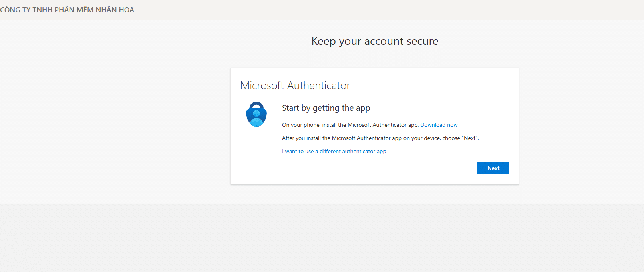Open the Download now link
The width and height of the screenshot is (644, 272).
[x=439, y=125]
